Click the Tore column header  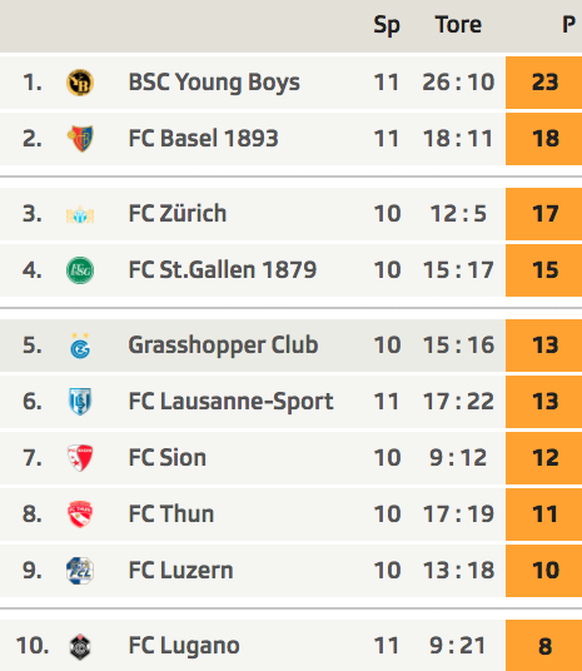pos(458,24)
